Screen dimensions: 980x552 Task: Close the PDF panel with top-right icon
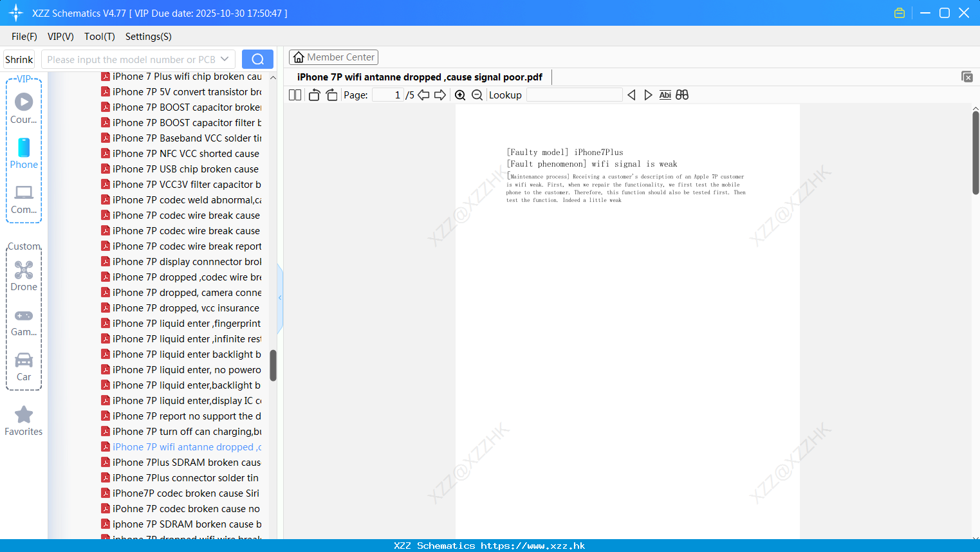pos(967,77)
